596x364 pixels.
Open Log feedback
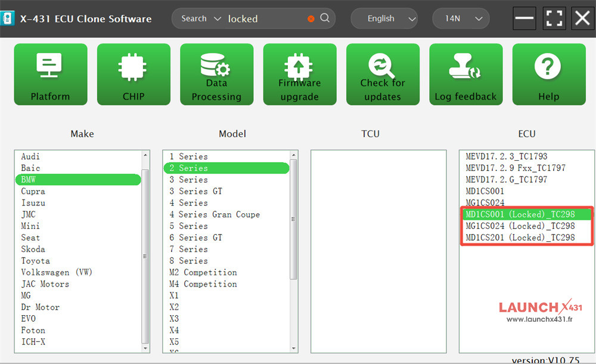click(x=465, y=74)
